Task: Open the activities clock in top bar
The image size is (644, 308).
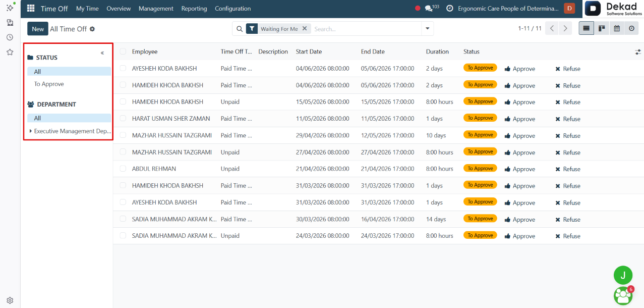Action: tap(449, 9)
